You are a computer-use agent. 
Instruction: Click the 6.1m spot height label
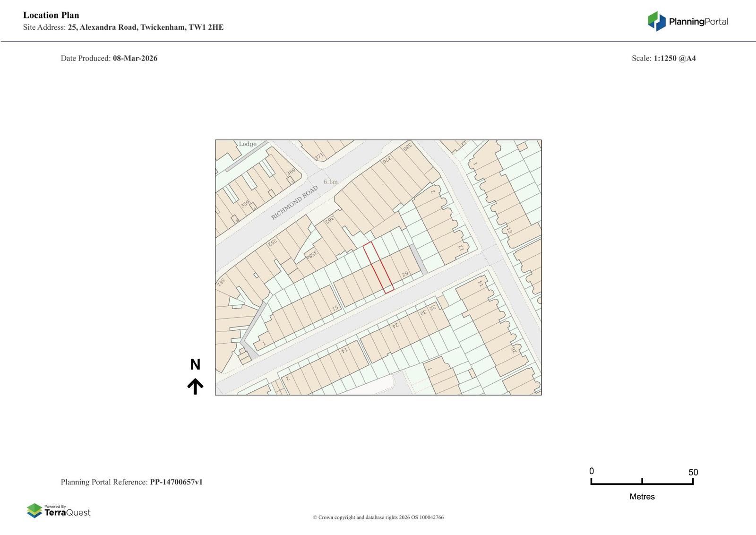pos(330,182)
